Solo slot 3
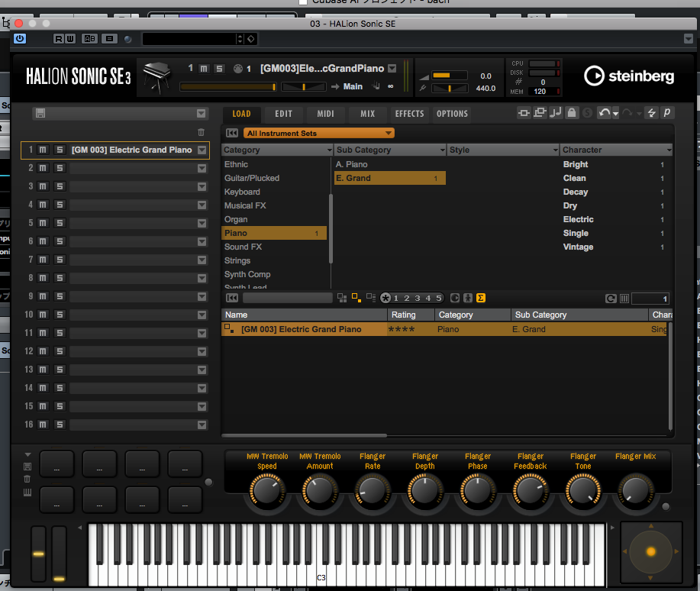This screenshot has height=591, width=700. click(60, 186)
